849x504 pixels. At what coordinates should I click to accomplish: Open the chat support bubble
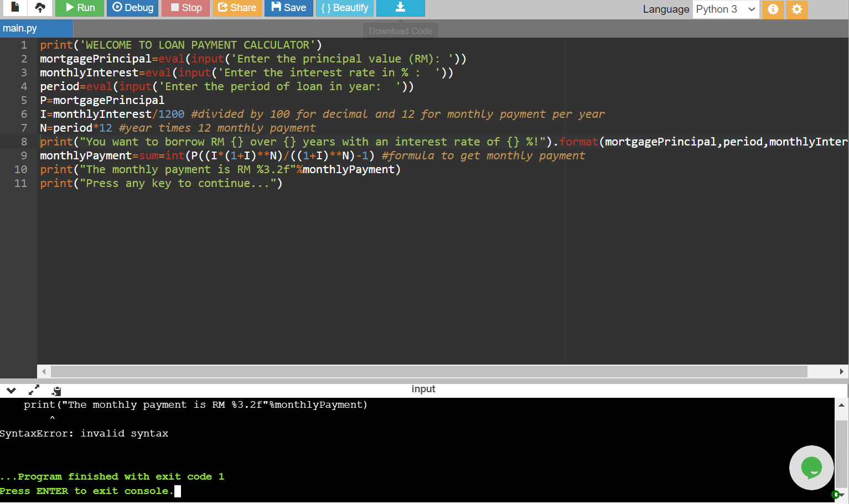pyautogui.click(x=811, y=467)
